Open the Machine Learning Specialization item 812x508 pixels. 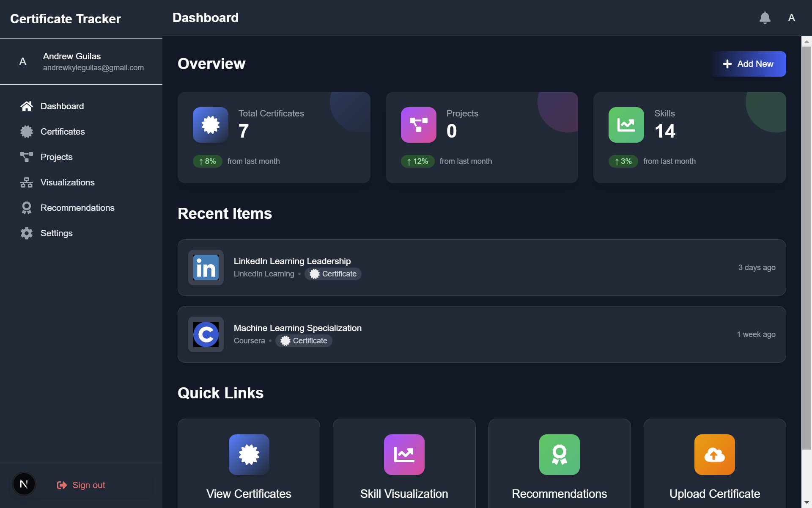pyautogui.click(x=297, y=328)
